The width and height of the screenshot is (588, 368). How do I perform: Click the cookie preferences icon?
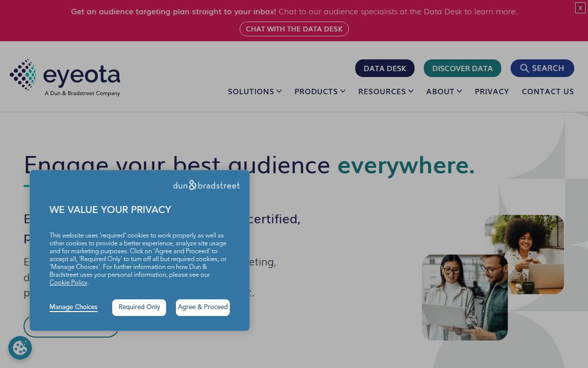pos(20,348)
